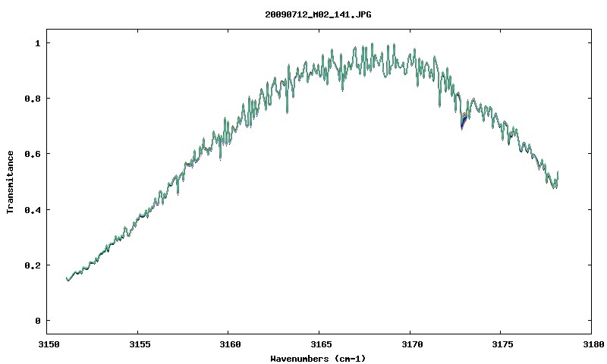Click the x-axis tick label 3165
This screenshot has height=364, width=607.
coord(321,344)
